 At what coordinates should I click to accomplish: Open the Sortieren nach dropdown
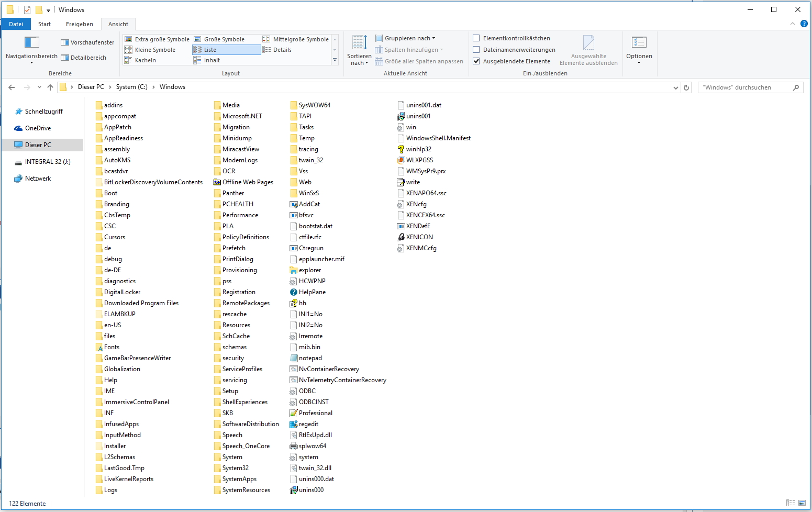[x=359, y=50]
